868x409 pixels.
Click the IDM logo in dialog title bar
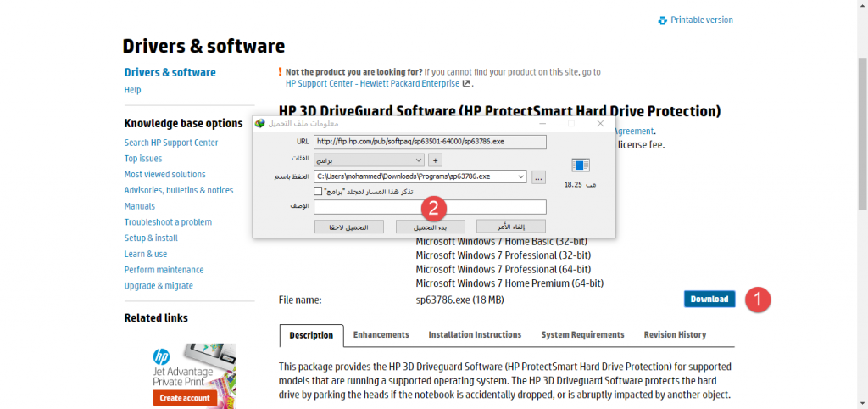[260, 124]
